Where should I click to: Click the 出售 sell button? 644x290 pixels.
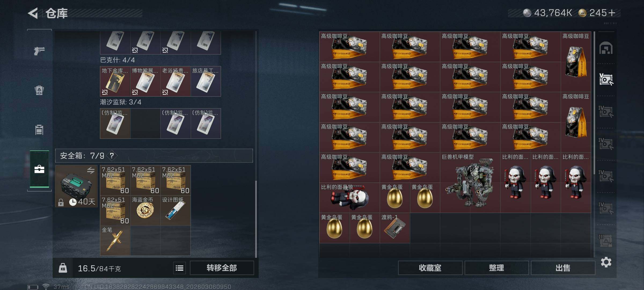(x=563, y=268)
